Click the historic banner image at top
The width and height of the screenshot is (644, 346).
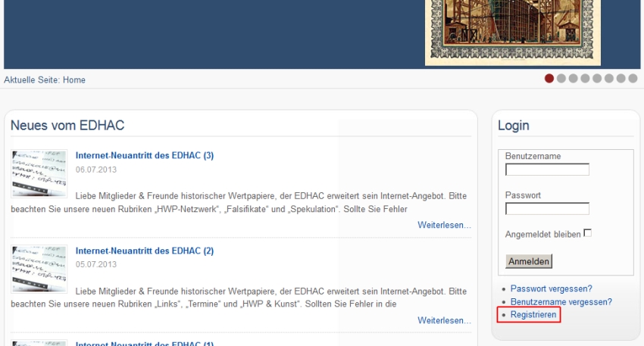pos(512,32)
